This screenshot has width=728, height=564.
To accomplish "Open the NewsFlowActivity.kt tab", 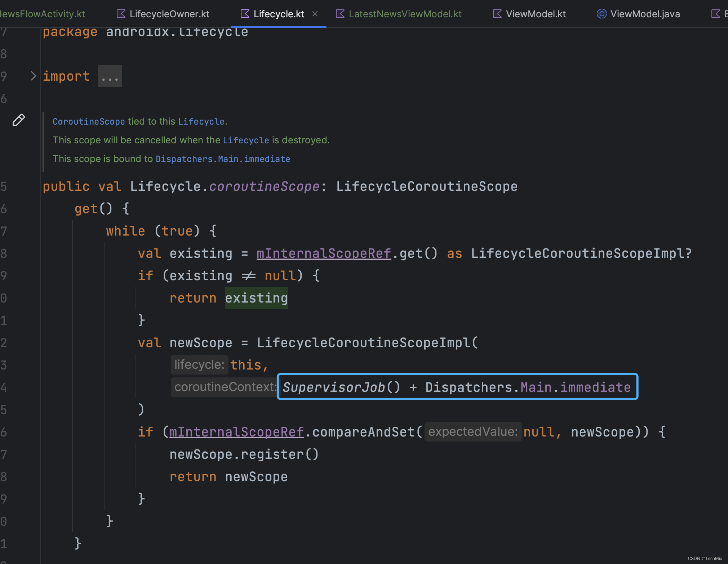I will 43,14.
